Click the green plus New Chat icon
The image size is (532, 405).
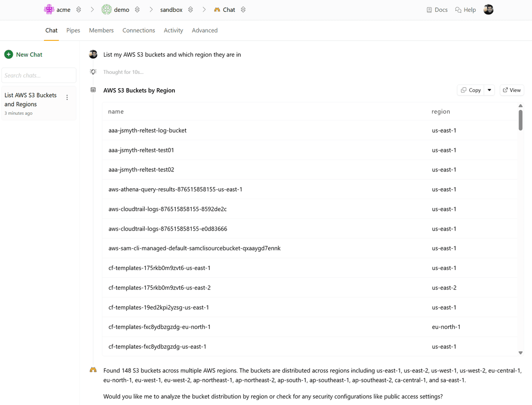tap(9, 54)
